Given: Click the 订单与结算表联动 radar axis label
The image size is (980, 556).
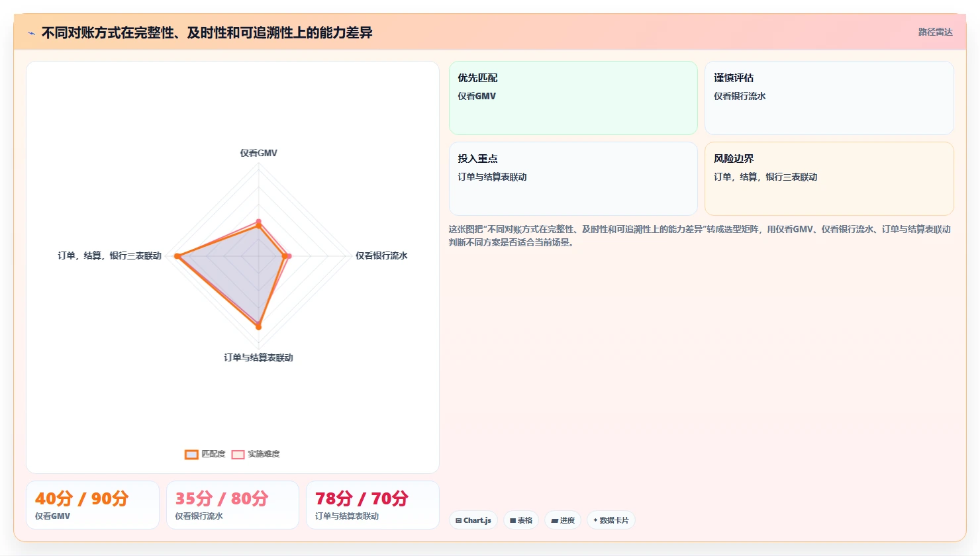Looking at the screenshot, I should point(258,357).
